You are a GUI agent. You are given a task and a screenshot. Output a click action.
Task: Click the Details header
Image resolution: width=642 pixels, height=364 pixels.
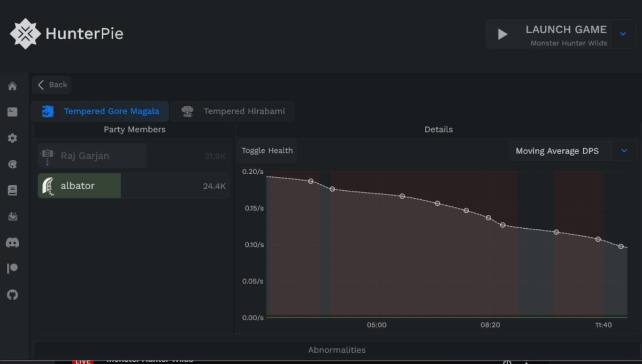[439, 129]
